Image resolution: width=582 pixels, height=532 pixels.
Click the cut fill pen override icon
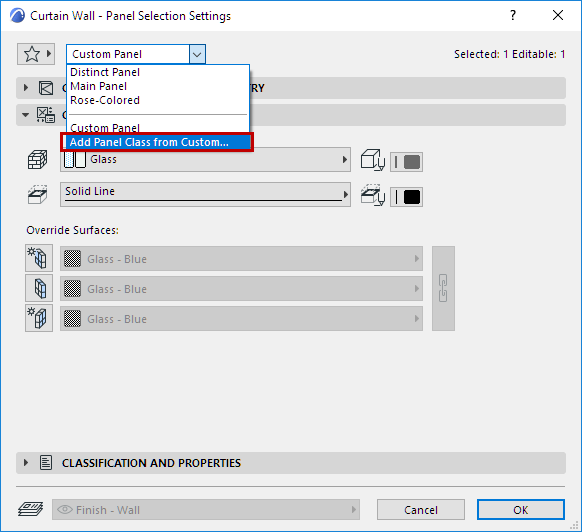373,160
